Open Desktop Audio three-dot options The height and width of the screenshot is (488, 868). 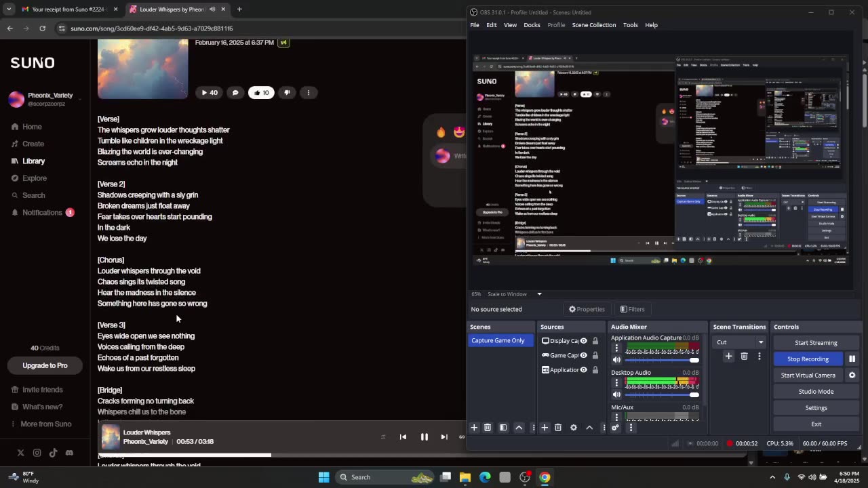[616, 383]
